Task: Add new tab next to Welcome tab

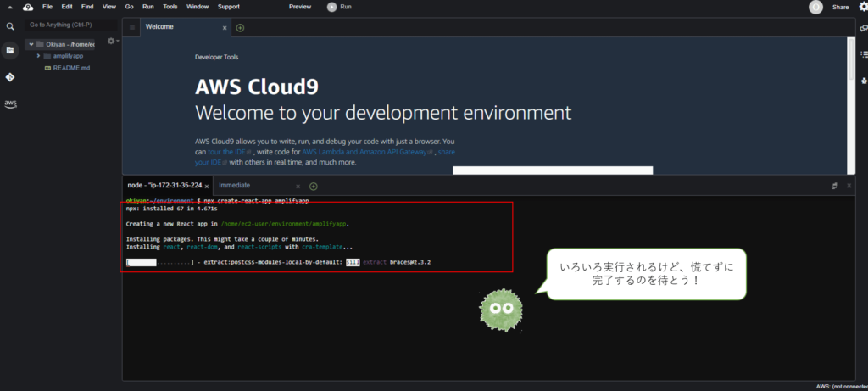Action: 240,27
